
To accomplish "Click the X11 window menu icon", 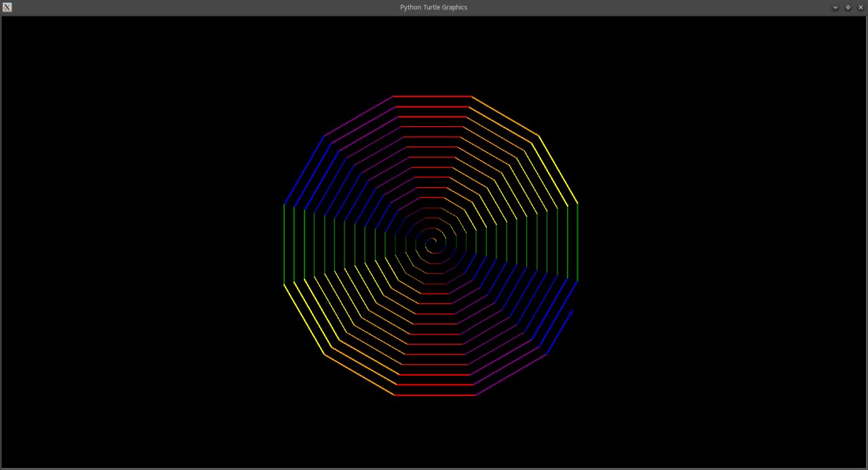I will [x=7, y=7].
